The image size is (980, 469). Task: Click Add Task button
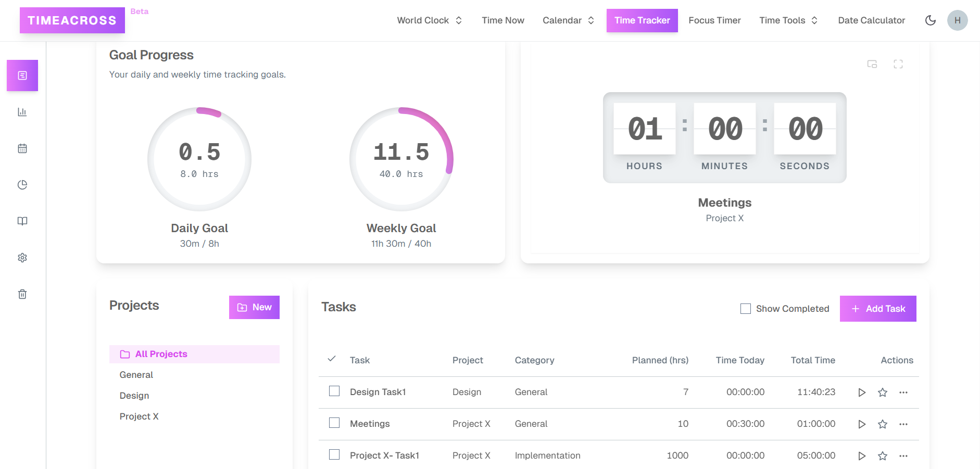coord(878,309)
